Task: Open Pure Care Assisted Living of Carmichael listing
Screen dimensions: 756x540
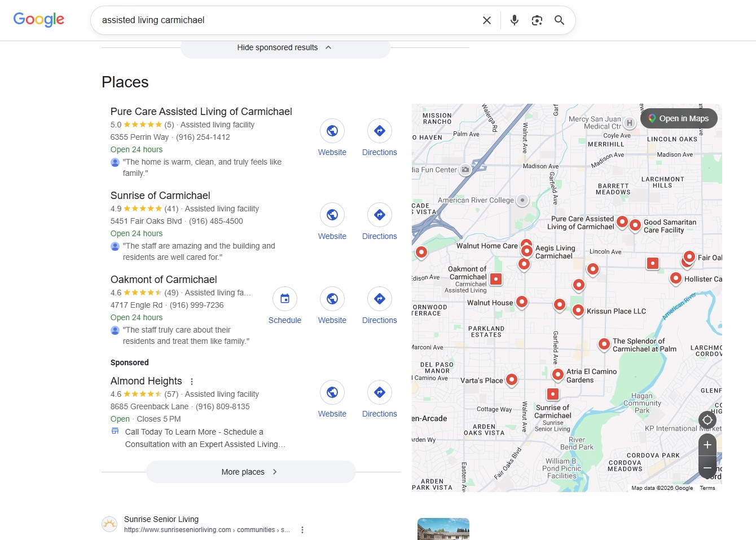Action: [201, 112]
